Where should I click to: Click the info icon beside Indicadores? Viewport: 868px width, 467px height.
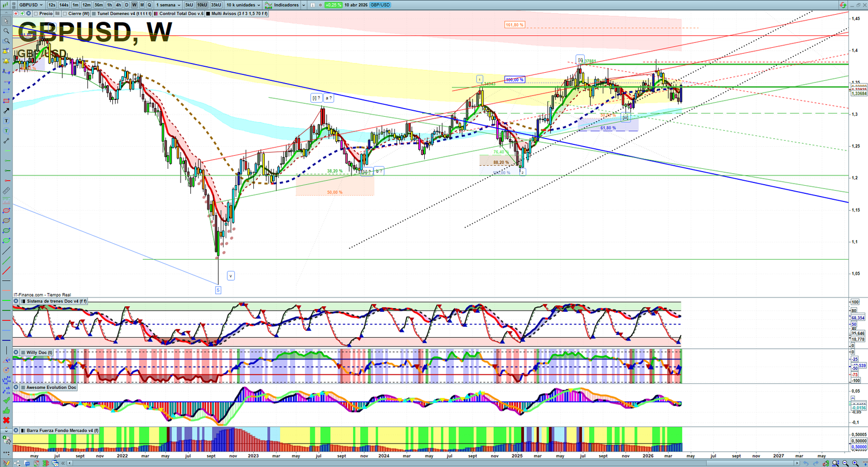[311, 5]
